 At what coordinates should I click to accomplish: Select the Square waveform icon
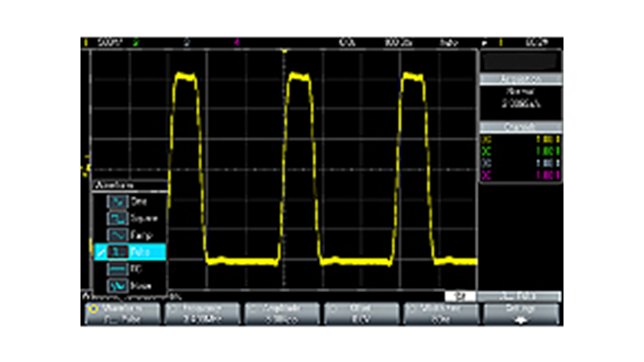pyautogui.click(x=119, y=218)
